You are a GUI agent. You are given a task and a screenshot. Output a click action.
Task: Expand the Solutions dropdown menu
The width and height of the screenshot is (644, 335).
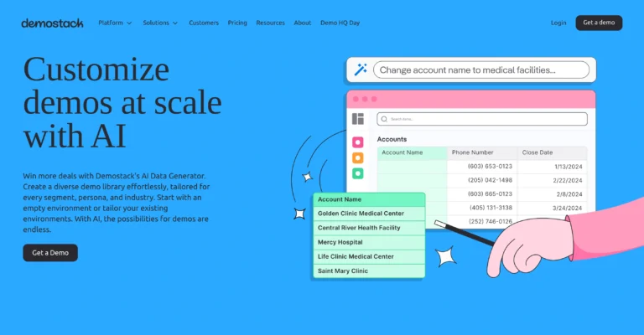coord(160,23)
